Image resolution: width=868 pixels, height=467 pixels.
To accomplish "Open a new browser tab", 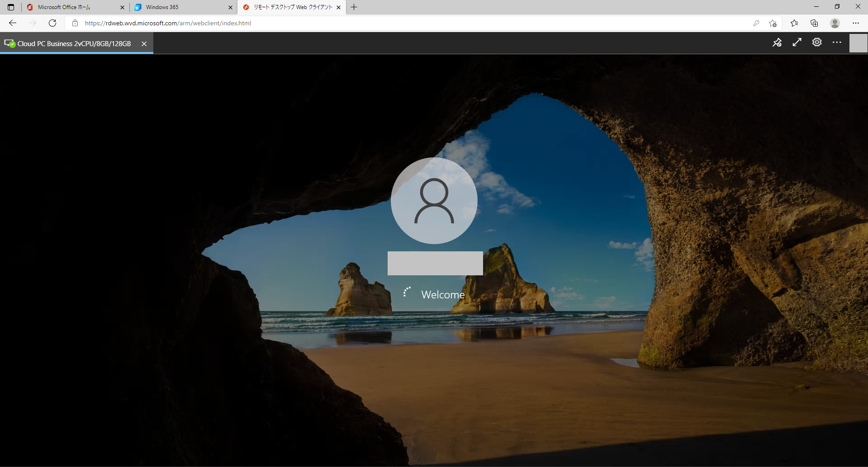I will tap(354, 7).
